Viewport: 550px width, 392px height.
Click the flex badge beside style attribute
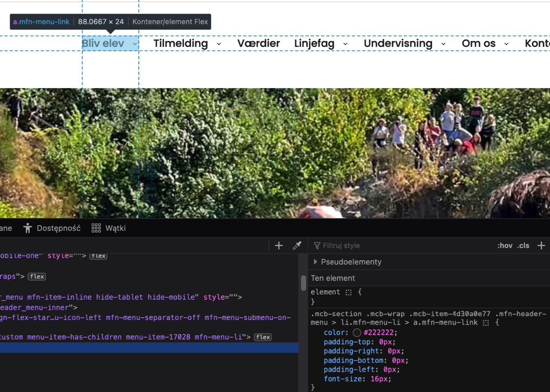point(98,256)
